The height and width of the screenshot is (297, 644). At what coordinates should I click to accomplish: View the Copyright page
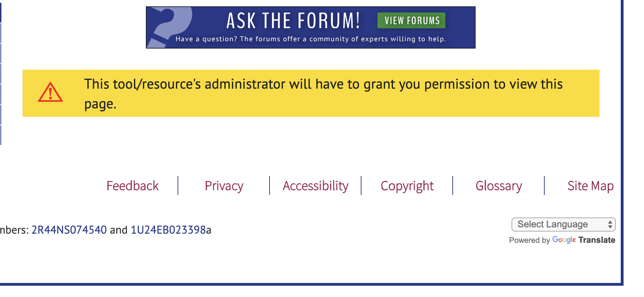tap(407, 186)
